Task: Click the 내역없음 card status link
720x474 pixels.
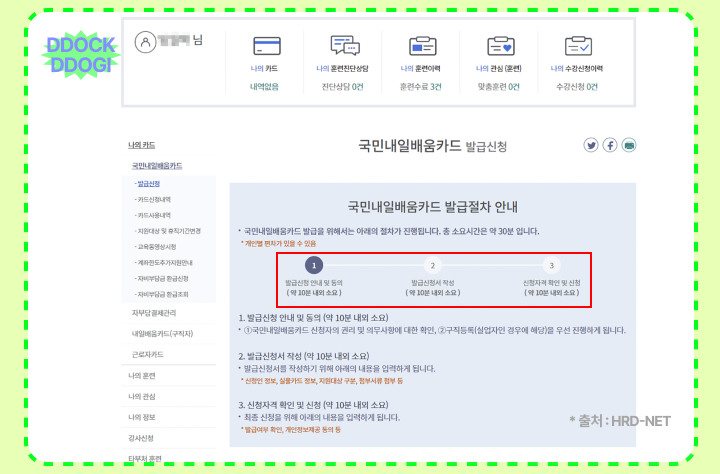Action: 264,86
